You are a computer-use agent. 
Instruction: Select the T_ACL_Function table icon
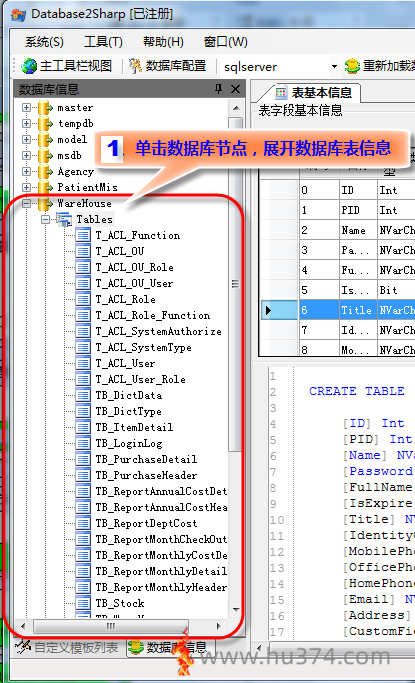coord(83,235)
